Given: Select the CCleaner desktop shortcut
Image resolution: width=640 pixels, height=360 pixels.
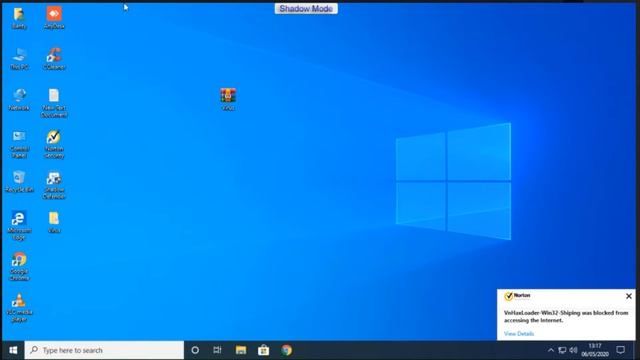Looking at the screenshot, I should click(x=54, y=58).
